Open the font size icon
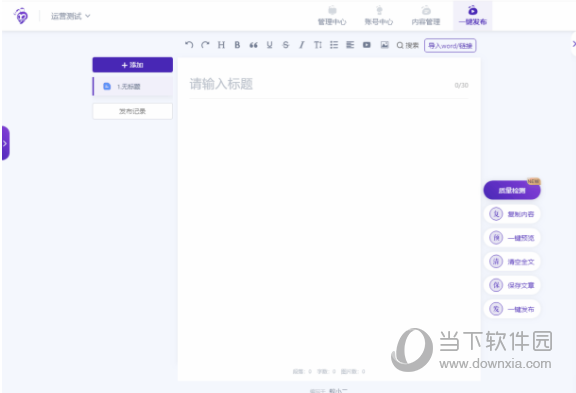The image size is (576, 393). [x=318, y=45]
